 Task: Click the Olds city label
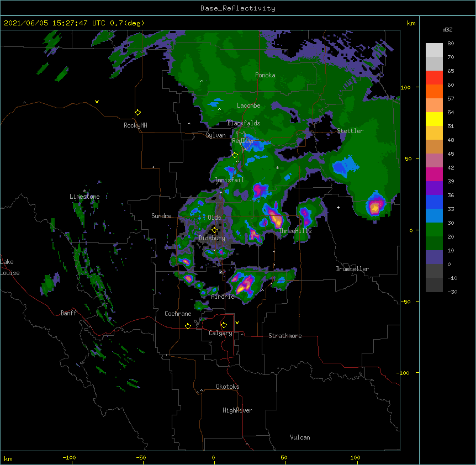214,218
